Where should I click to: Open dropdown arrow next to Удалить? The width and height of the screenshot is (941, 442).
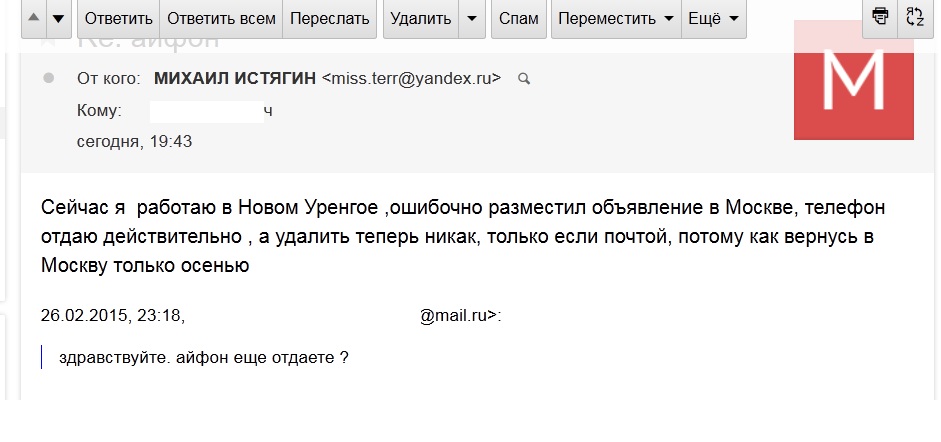[x=472, y=19]
